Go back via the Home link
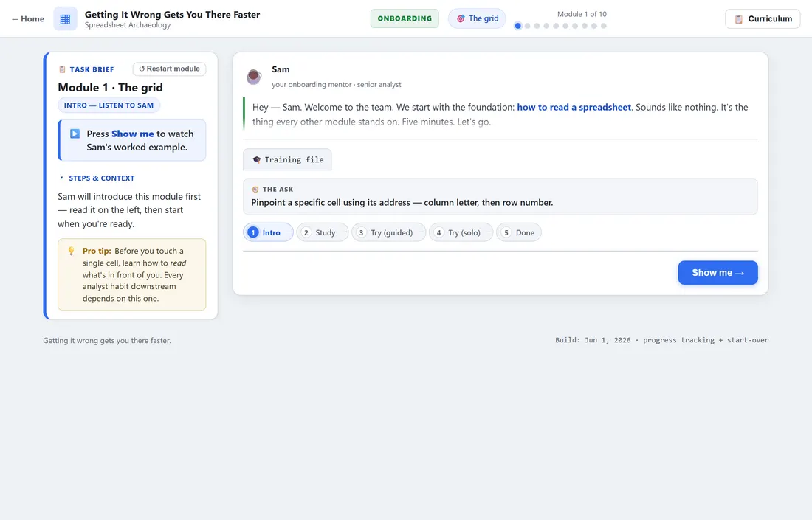812x520 pixels. 28,18
